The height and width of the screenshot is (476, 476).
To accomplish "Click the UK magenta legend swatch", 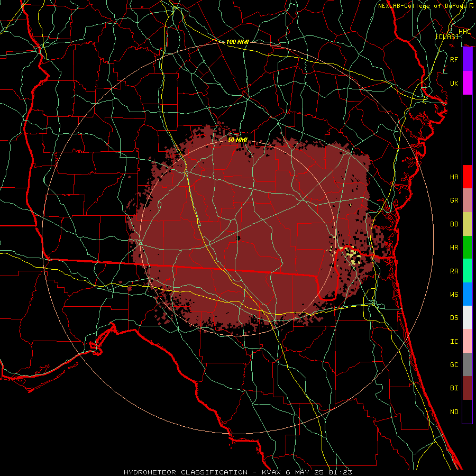I will point(467,83).
